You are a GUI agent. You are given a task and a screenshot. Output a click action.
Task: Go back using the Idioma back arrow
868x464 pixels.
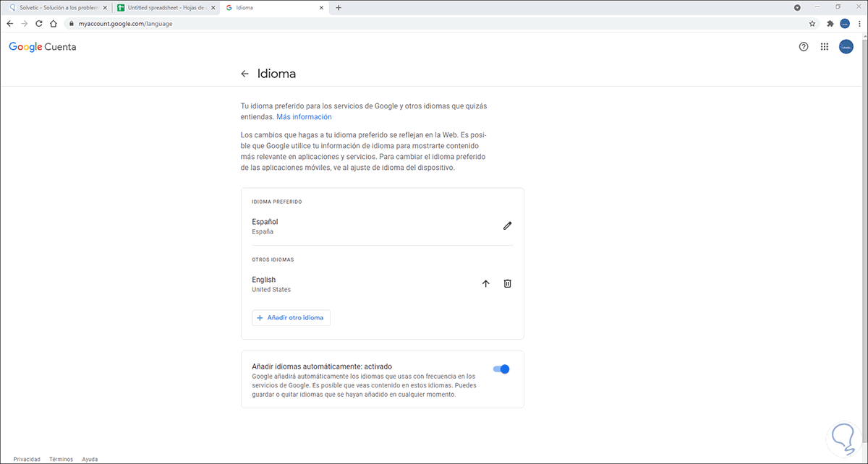click(246, 73)
